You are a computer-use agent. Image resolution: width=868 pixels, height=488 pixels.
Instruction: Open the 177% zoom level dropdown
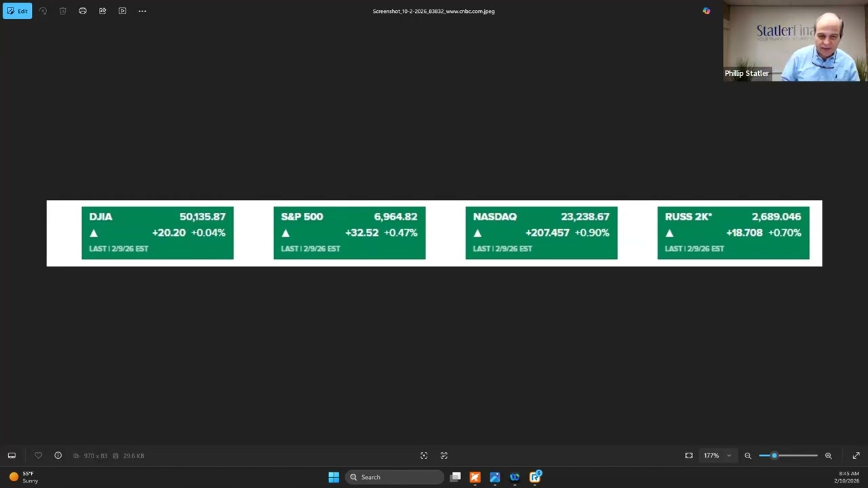717,455
